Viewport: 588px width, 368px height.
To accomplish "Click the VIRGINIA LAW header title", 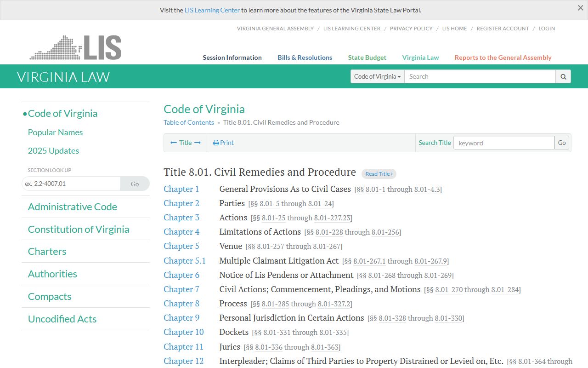I will (x=63, y=77).
